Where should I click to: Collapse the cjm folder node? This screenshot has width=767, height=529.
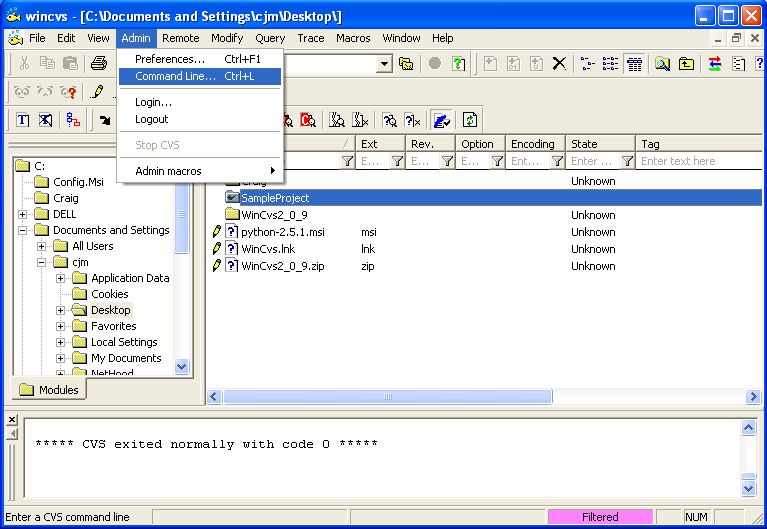tap(42, 262)
